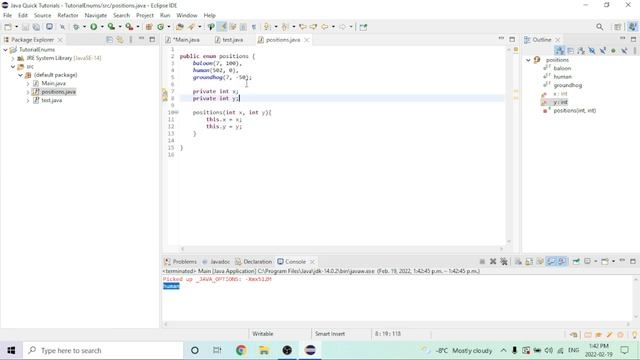Click the Save All toolbar icon

pyautogui.click(x=36, y=27)
